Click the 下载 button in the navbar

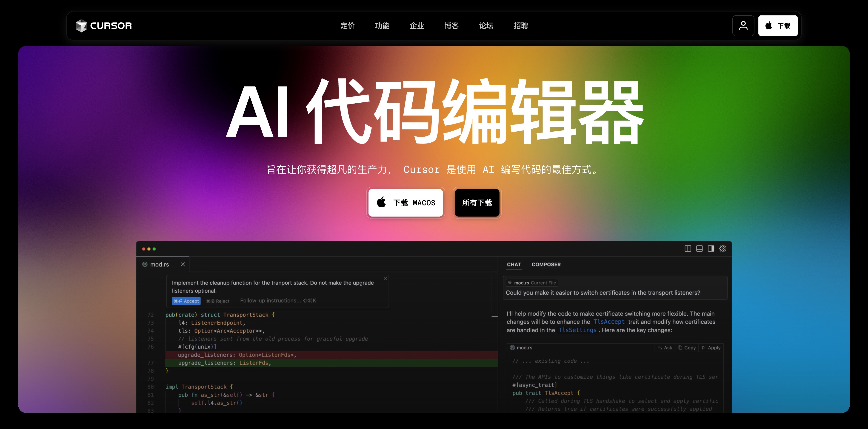pyautogui.click(x=778, y=25)
